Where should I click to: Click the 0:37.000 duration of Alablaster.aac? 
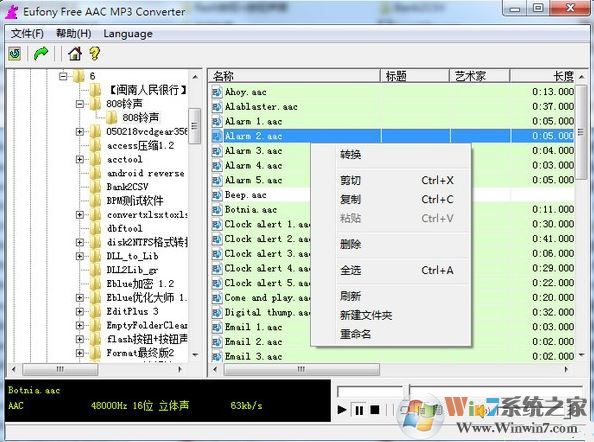pos(553,107)
